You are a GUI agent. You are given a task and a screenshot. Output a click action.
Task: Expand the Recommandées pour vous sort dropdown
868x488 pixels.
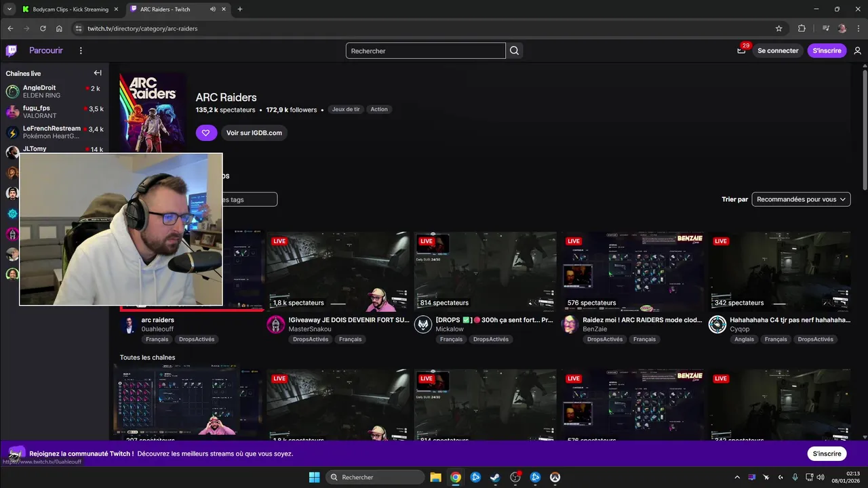[x=801, y=199]
